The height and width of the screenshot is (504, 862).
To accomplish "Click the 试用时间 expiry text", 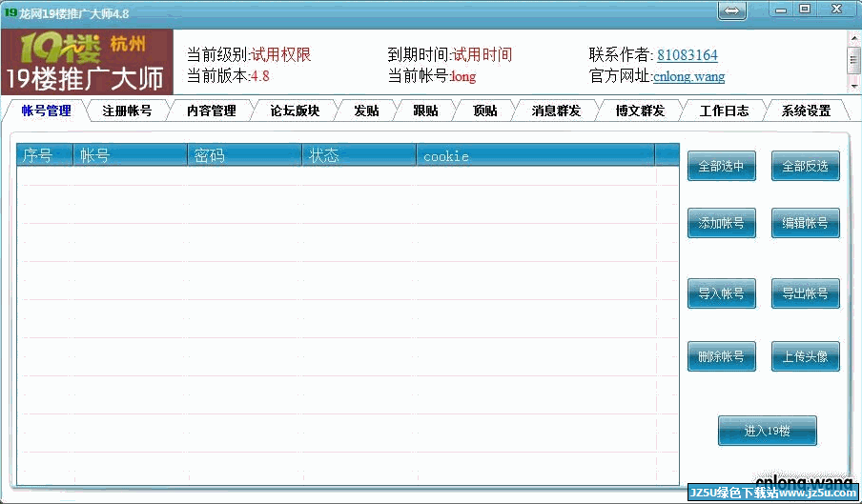I will (482, 55).
